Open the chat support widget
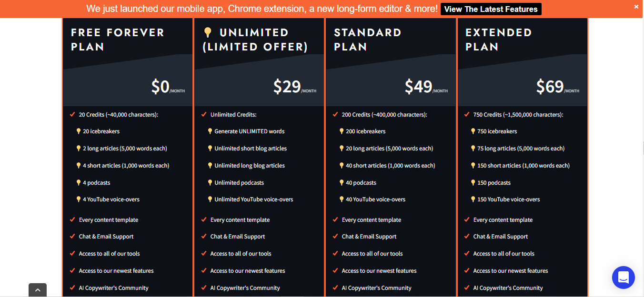Viewport: 644px width, 297px height. pos(624,277)
